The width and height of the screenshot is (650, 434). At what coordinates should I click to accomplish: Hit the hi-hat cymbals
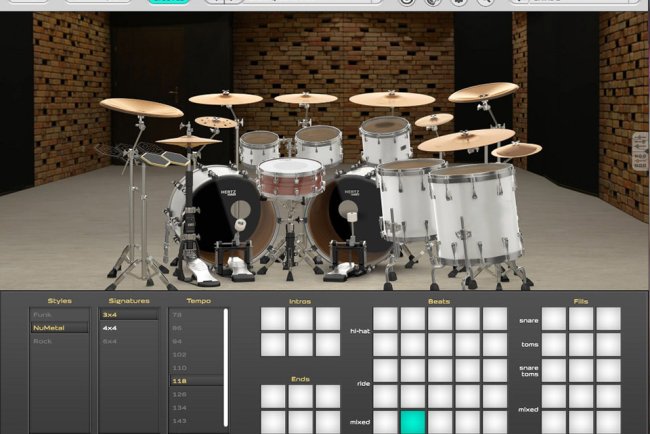pos(189,141)
